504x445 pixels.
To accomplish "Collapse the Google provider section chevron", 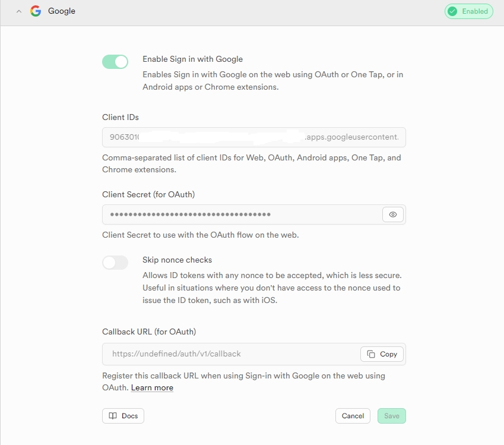I will point(19,11).
